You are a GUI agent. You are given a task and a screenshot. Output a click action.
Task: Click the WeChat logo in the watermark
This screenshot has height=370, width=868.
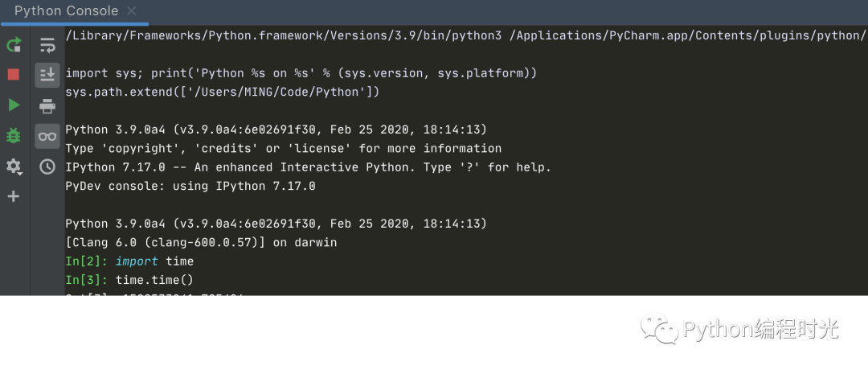tap(658, 327)
